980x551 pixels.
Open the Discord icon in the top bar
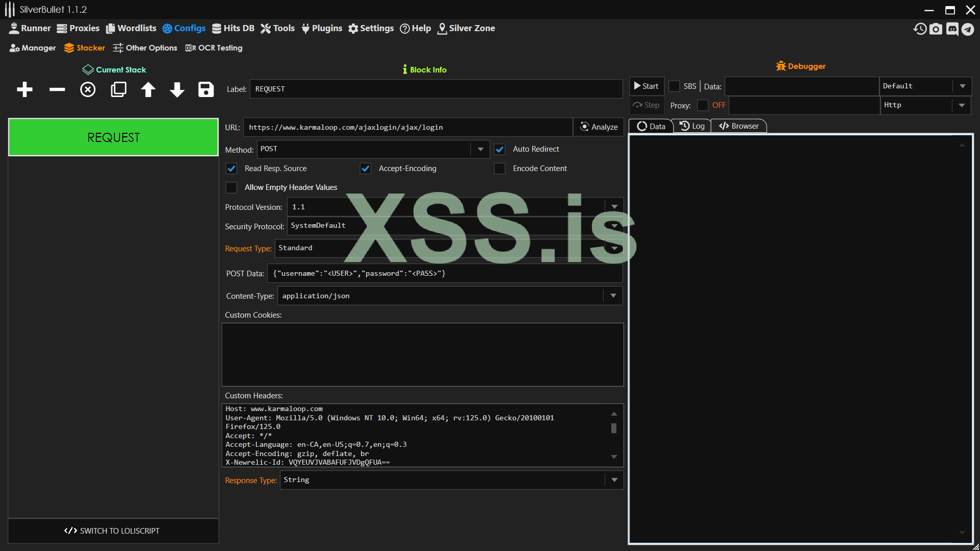952,29
